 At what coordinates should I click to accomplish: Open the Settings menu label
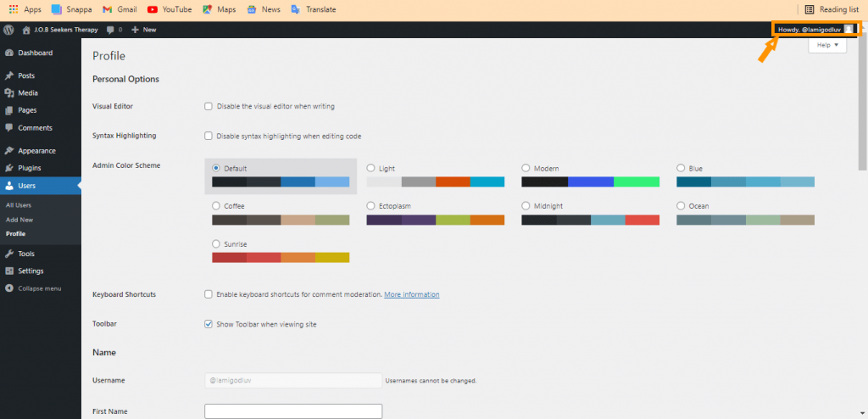coord(31,271)
